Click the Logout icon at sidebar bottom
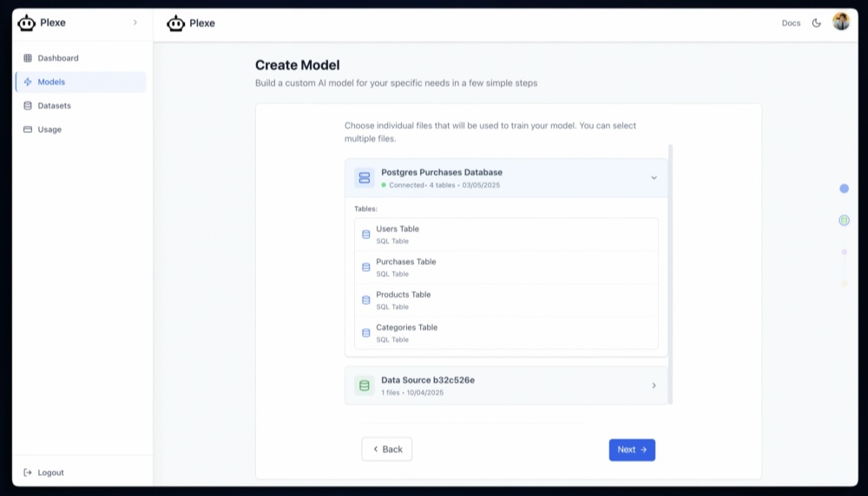 (28, 473)
